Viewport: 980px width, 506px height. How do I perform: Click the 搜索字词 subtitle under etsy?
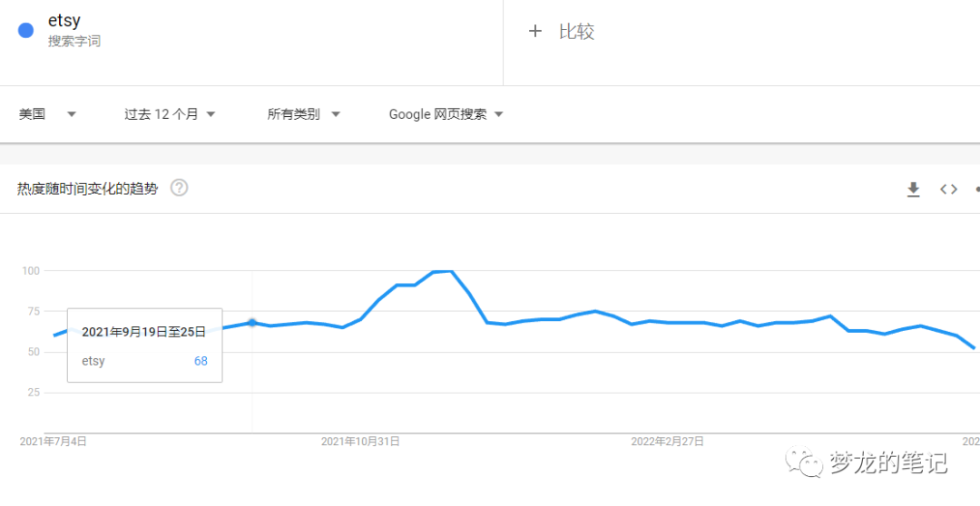pos(74,42)
